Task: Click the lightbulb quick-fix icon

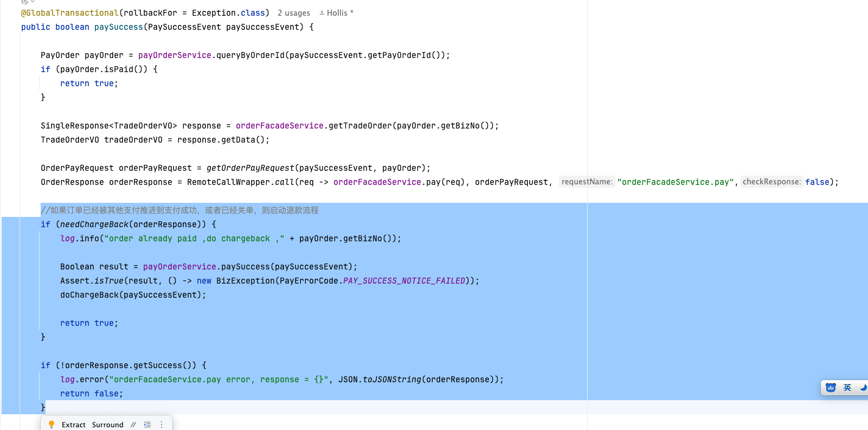Action: point(52,425)
